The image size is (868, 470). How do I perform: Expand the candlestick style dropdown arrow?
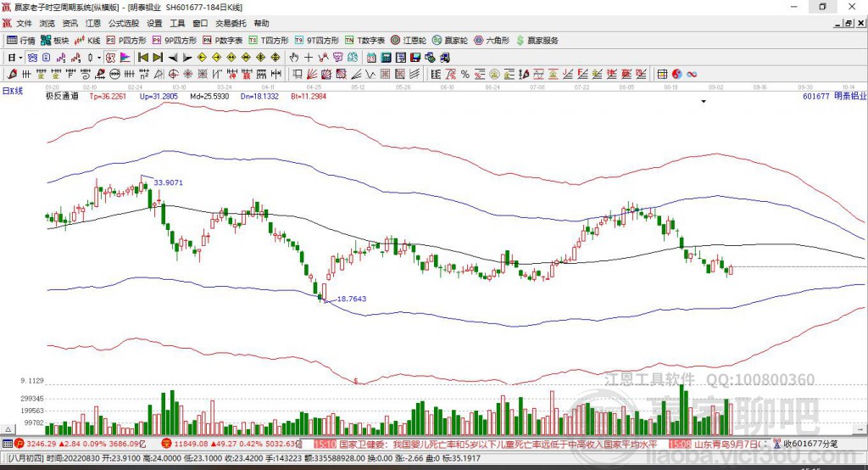tap(99, 58)
